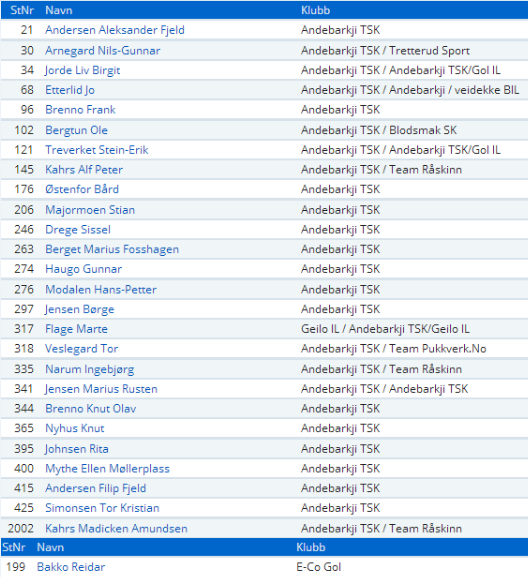Click start number 400
The height and width of the screenshot is (577, 528).
point(24,469)
